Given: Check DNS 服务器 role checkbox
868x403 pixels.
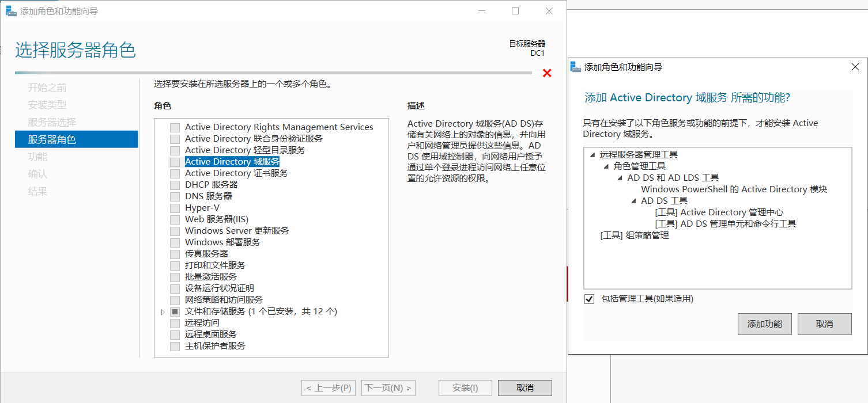Looking at the screenshot, I should (175, 196).
